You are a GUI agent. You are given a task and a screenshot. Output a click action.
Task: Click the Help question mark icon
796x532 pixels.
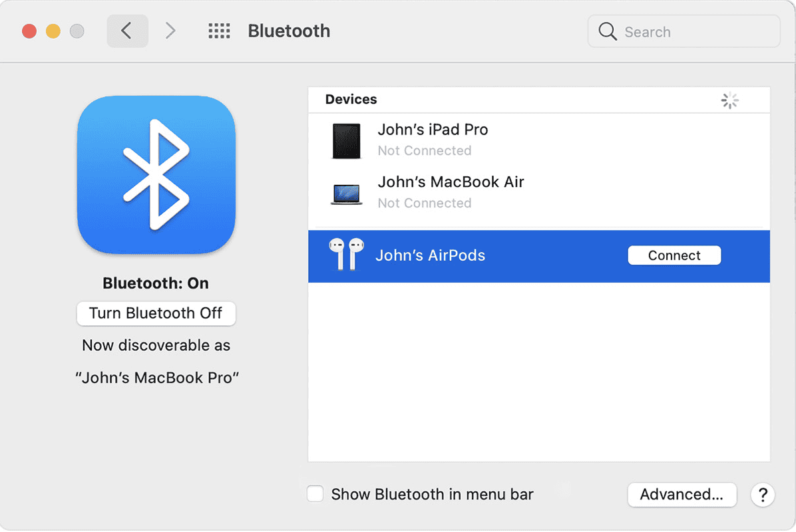tap(763, 495)
